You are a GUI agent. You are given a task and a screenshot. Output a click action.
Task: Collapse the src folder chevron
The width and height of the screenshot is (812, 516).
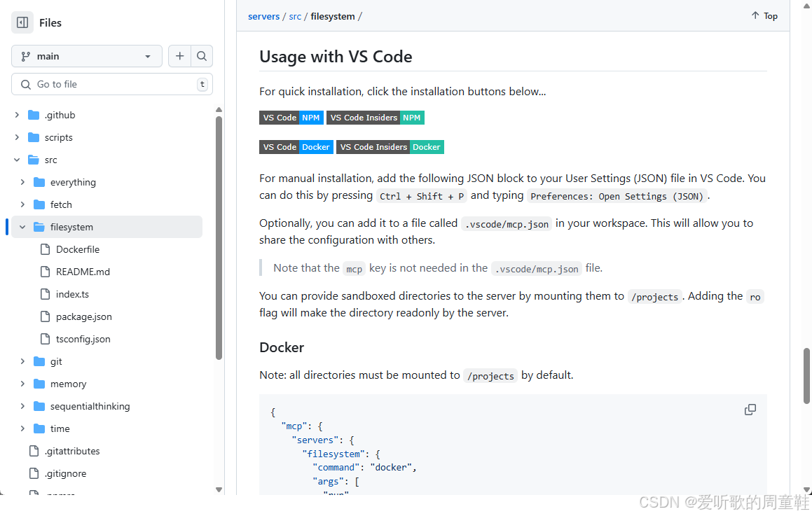coord(17,160)
